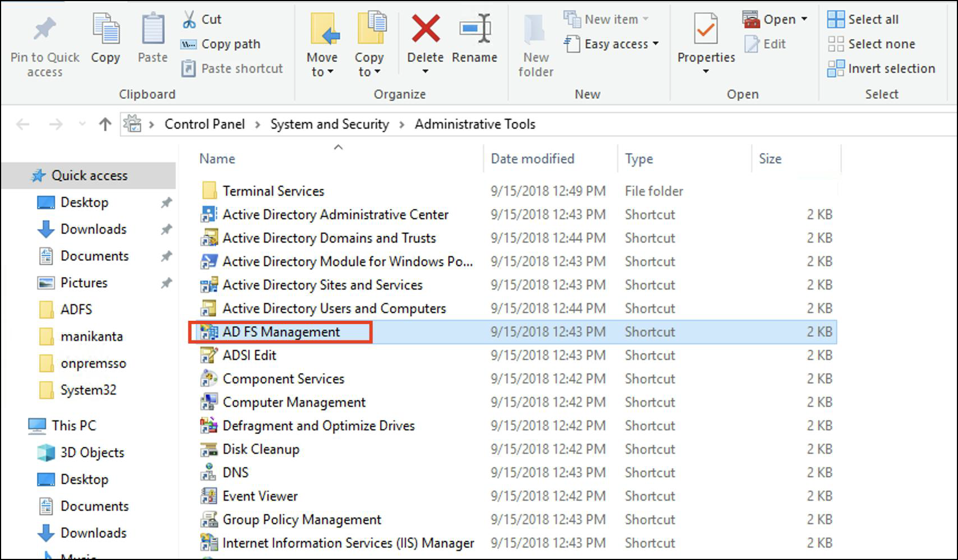Click the Up arrow navigation icon
958x560 pixels.
coord(105,124)
